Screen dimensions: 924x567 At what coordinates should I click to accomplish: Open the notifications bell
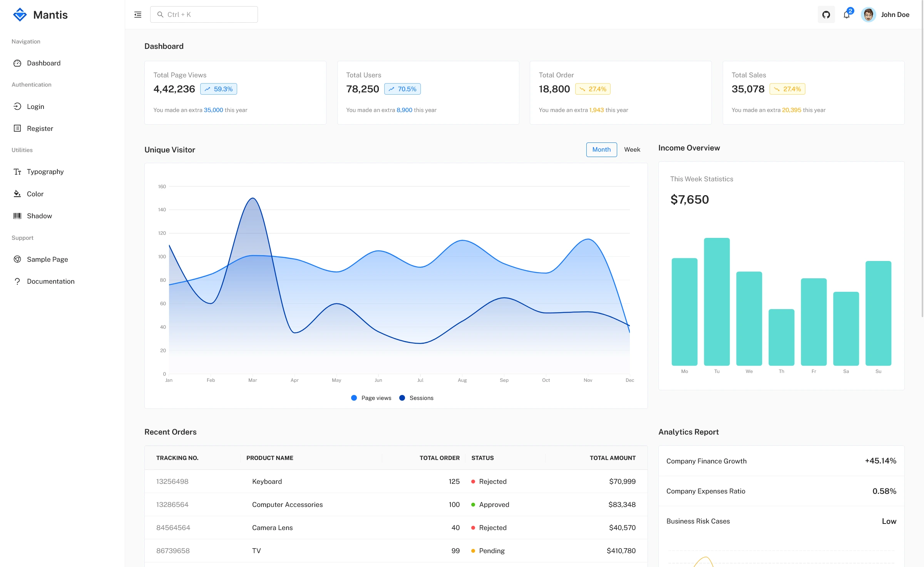click(847, 14)
